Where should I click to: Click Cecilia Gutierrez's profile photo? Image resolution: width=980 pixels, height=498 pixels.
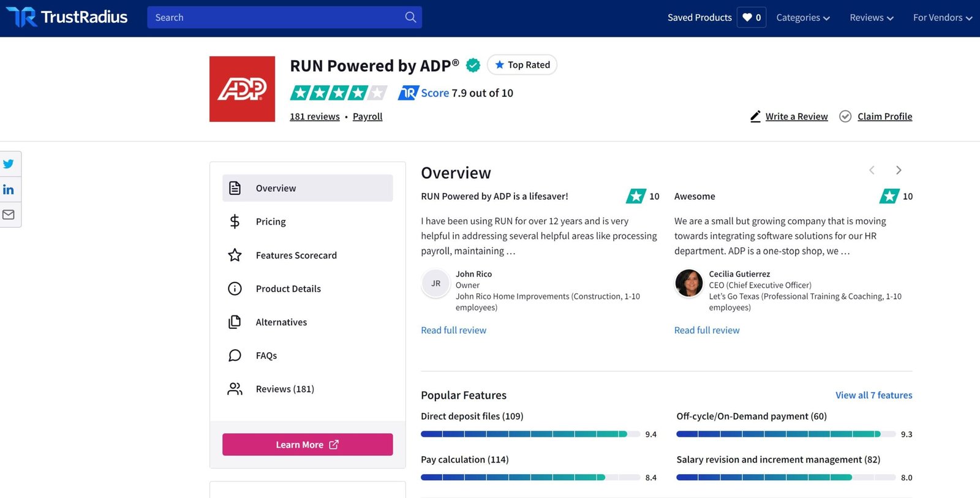pos(689,284)
